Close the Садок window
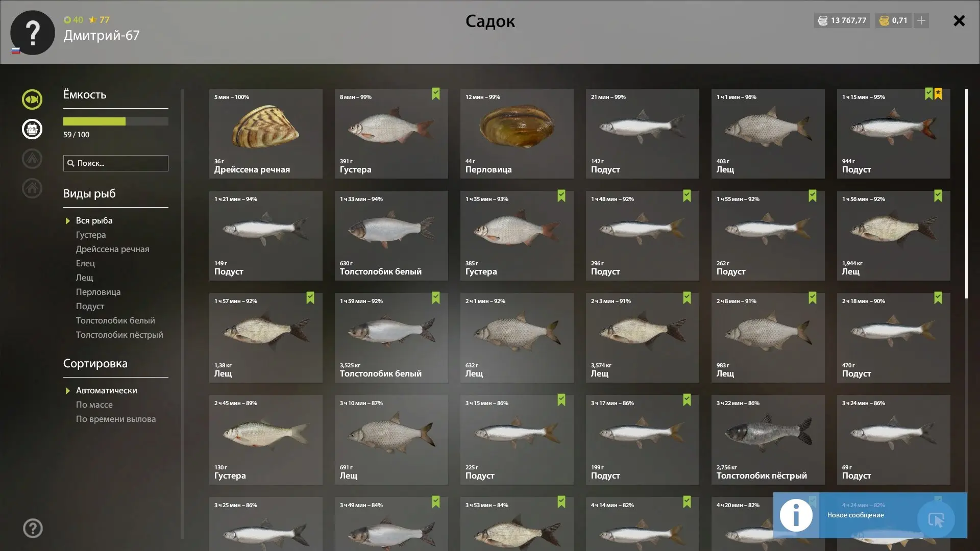The height and width of the screenshot is (551, 980). tap(959, 21)
